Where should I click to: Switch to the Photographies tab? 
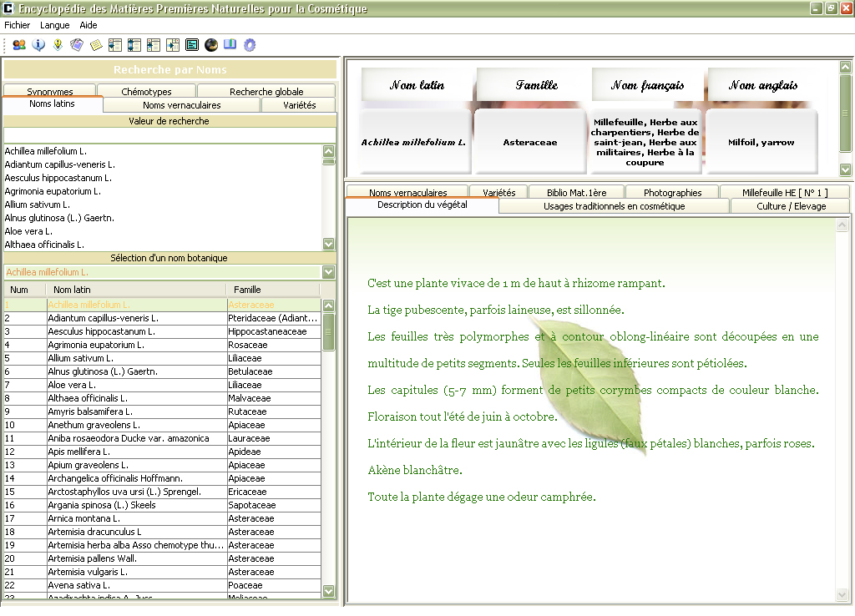[x=673, y=192]
